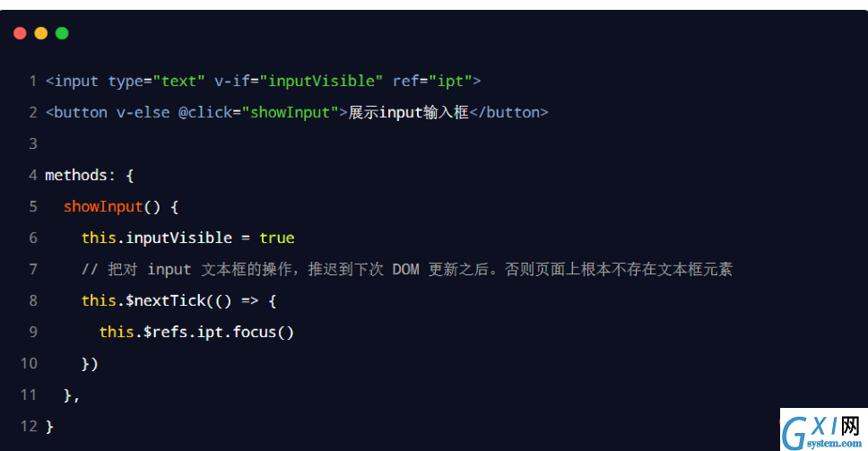Image resolution: width=868 pixels, height=451 pixels.
Task: Click the orange showInput function name
Action: tap(103, 207)
